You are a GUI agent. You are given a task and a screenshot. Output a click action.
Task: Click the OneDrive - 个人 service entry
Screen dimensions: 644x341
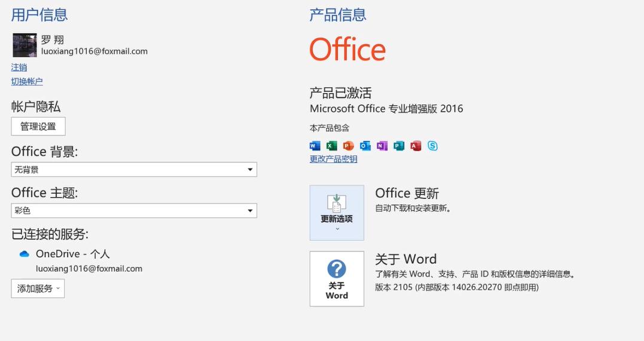pos(73,254)
